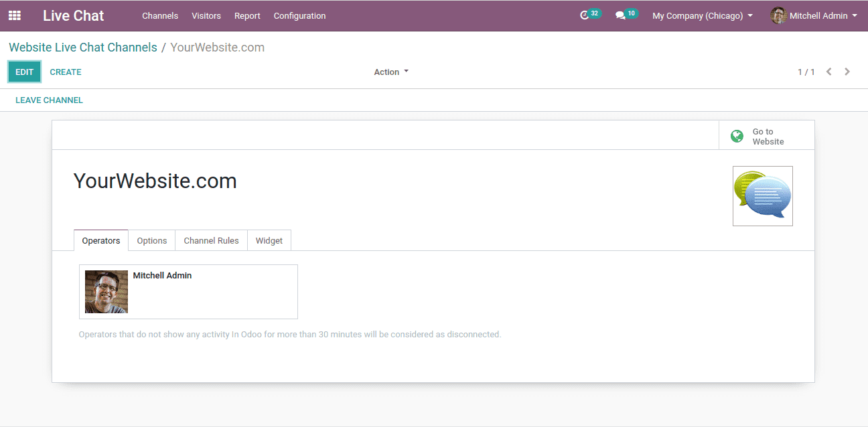Click the CREATE button

66,72
